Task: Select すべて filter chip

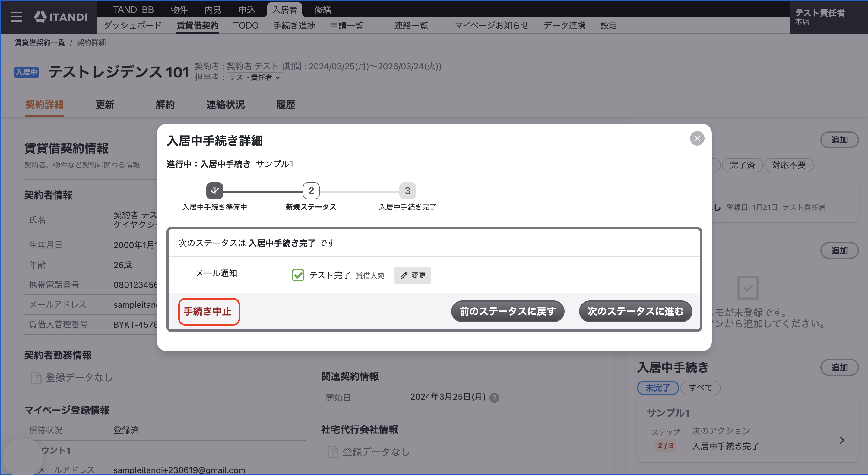Action: pos(700,388)
